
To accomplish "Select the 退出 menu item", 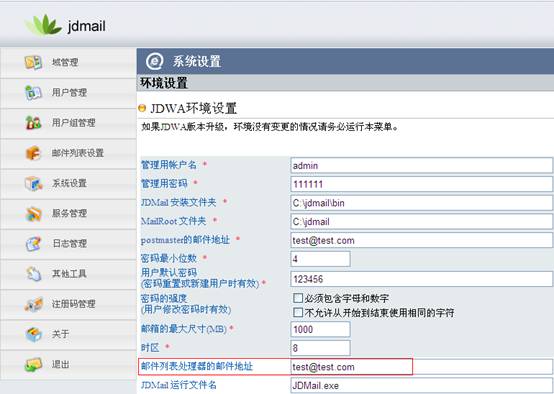I will 68,364.
